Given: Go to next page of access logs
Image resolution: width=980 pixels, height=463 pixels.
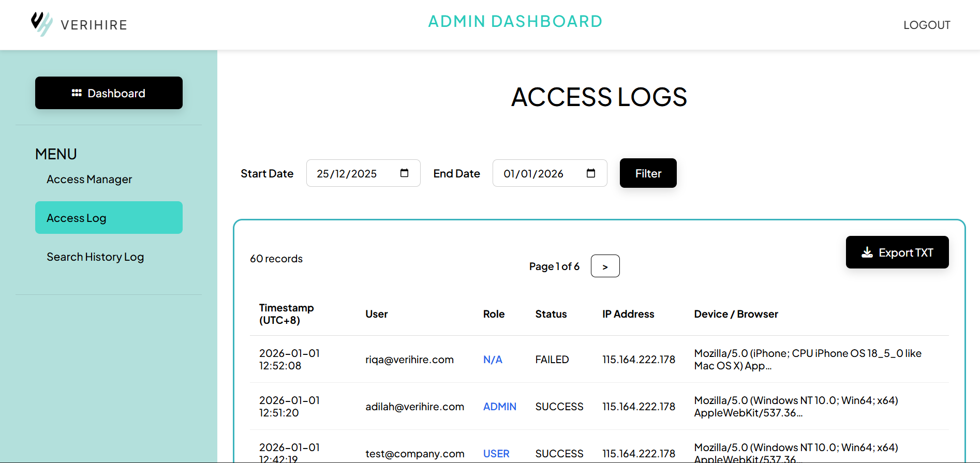Looking at the screenshot, I should click(605, 266).
